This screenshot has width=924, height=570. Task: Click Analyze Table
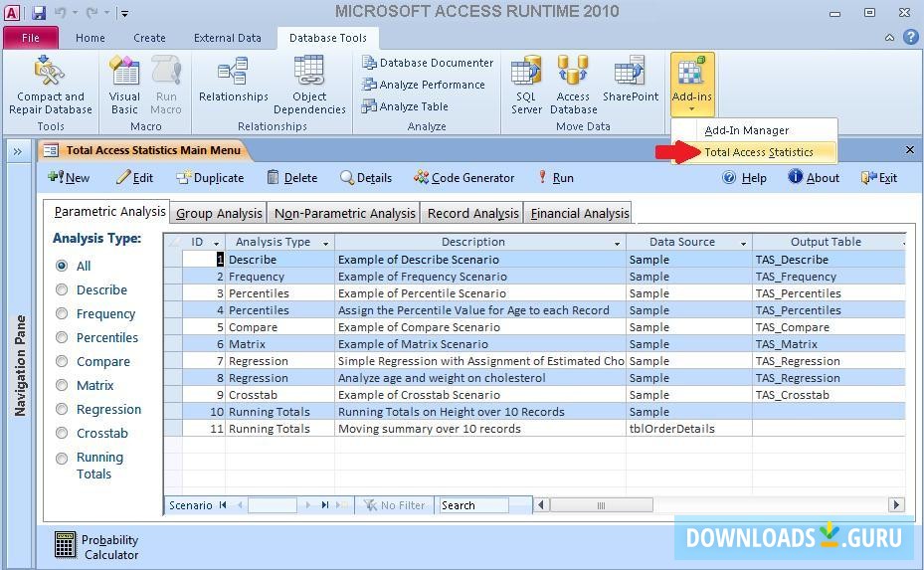pyautogui.click(x=406, y=106)
